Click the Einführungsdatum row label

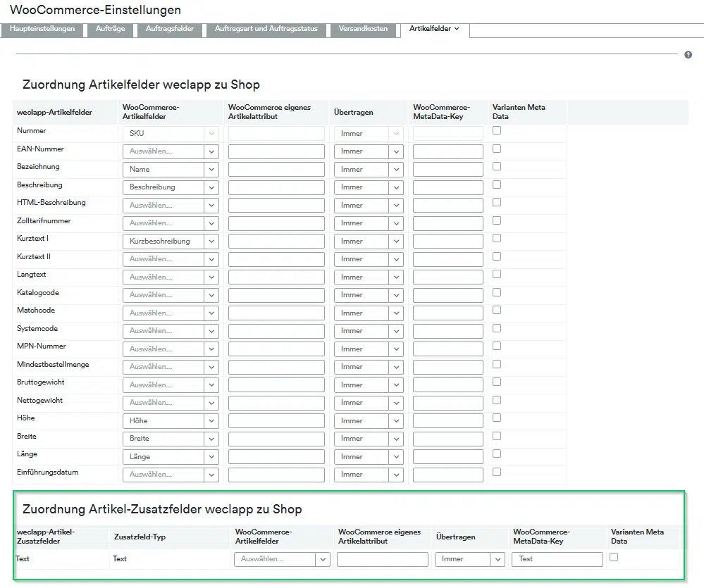tap(48, 472)
